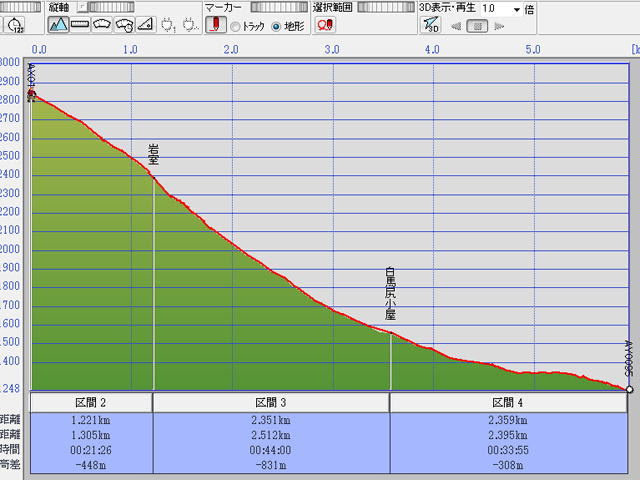The height and width of the screenshot is (480, 640).
Task: Adjust the 縦軸 vertical axis slider
Action: click(x=111, y=7)
